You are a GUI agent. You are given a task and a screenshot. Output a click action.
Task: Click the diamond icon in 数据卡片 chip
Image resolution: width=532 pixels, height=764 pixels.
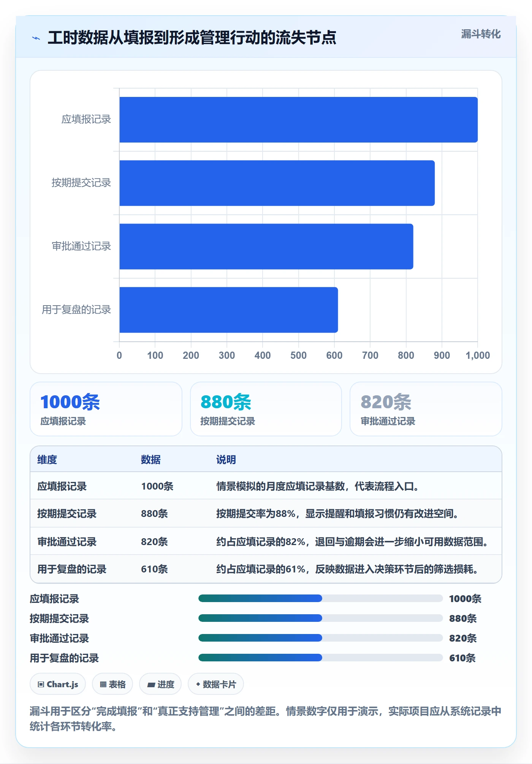click(x=198, y=684)
